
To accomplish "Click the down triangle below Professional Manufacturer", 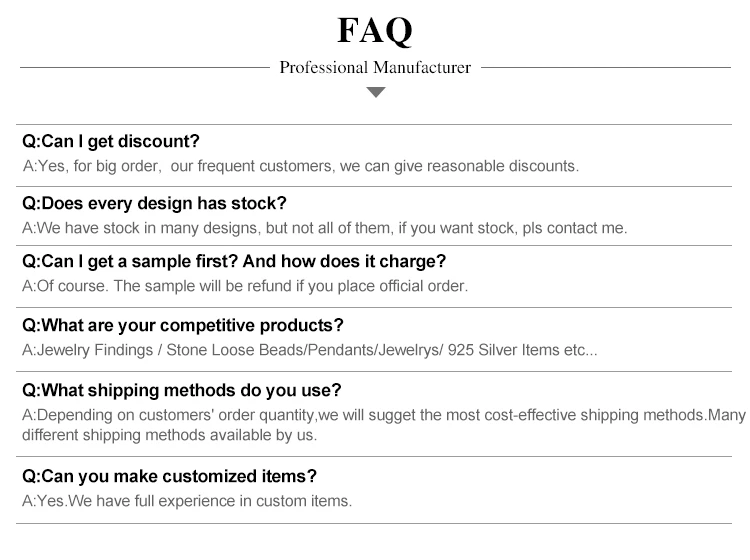I will point(375,92).
